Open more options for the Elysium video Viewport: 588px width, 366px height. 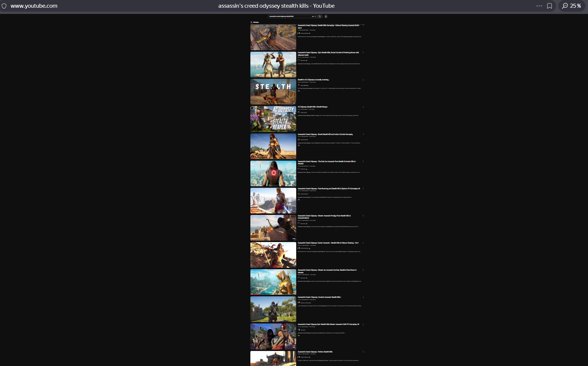(x=363, y=189)
